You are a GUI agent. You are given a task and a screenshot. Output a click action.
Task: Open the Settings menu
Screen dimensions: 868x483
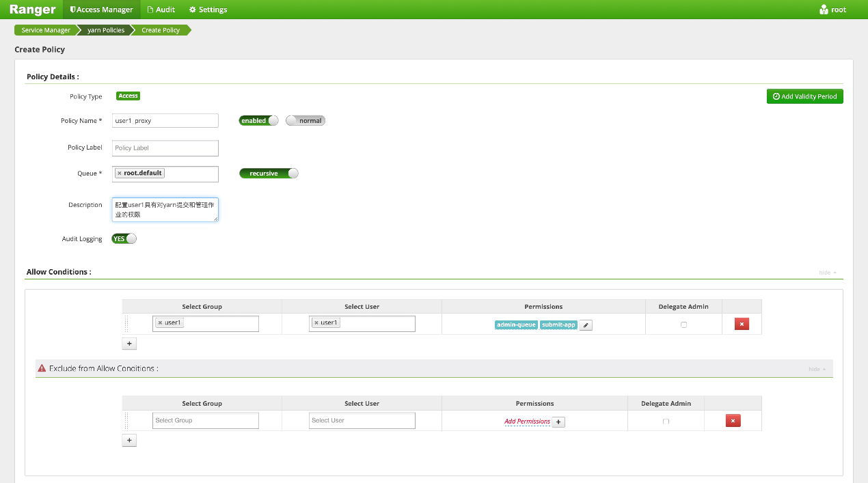[208, 10]
